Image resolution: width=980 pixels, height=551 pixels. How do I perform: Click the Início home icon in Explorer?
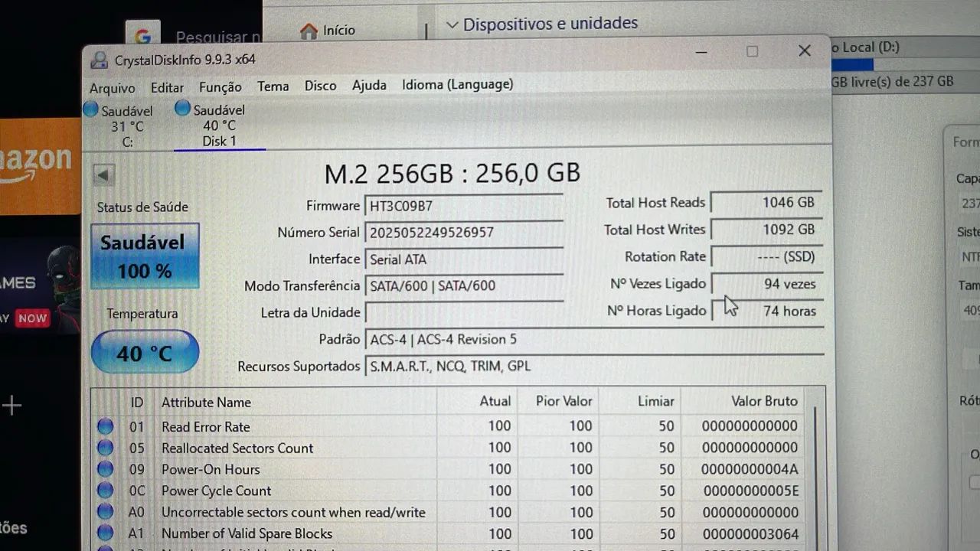pyautogui.click(x=309, y=31)
